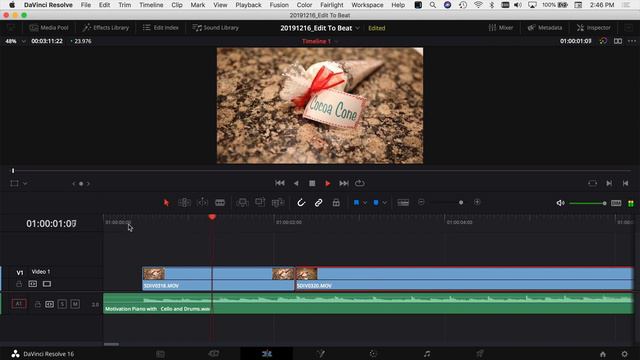Select the Blade Edit Mode tool
The image size is (640, 360).
pos(220,202)
